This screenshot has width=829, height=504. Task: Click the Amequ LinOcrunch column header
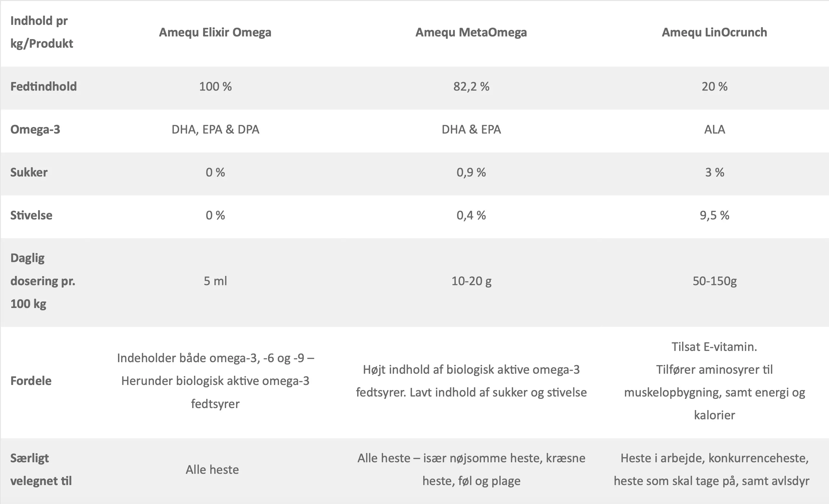pos(714,32)
